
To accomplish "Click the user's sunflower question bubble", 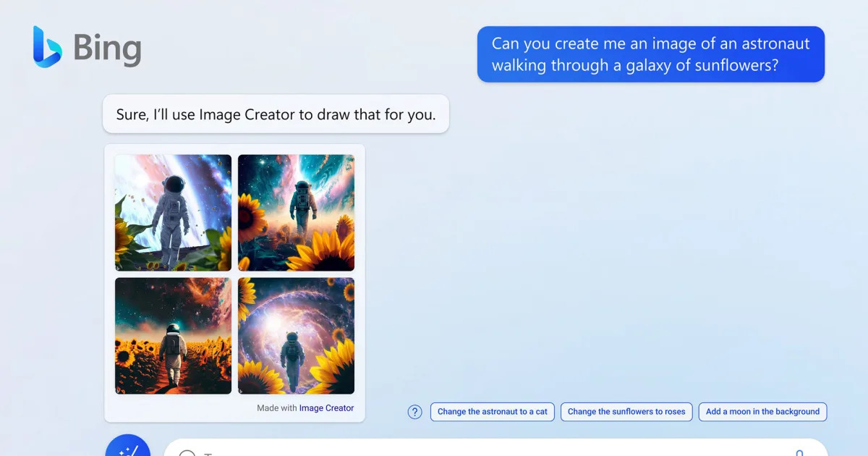I will [x=650, y=54].
